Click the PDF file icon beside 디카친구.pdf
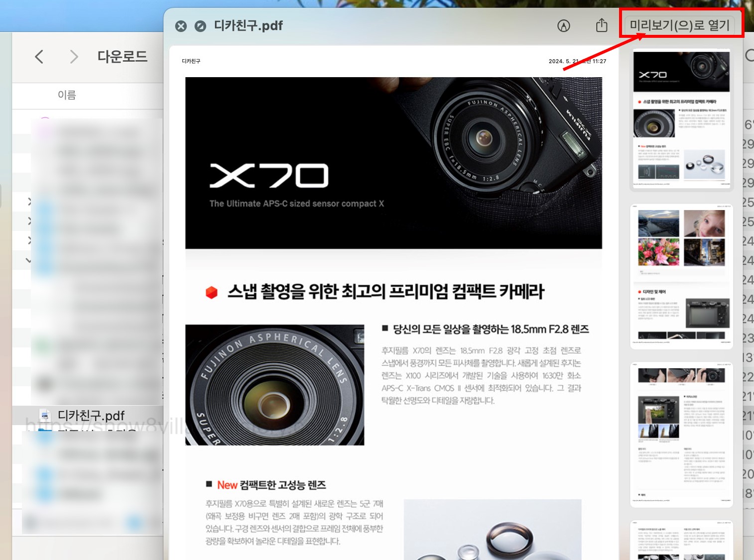 (45, 415)
